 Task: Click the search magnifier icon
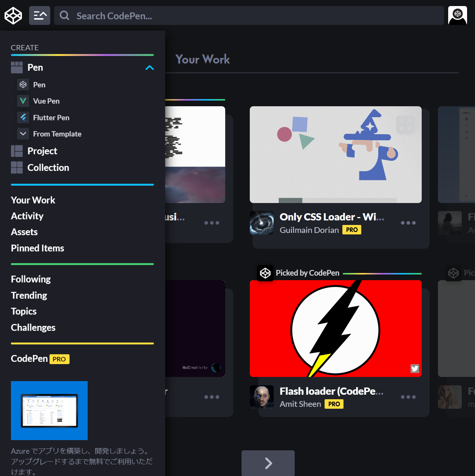point(65,16)
